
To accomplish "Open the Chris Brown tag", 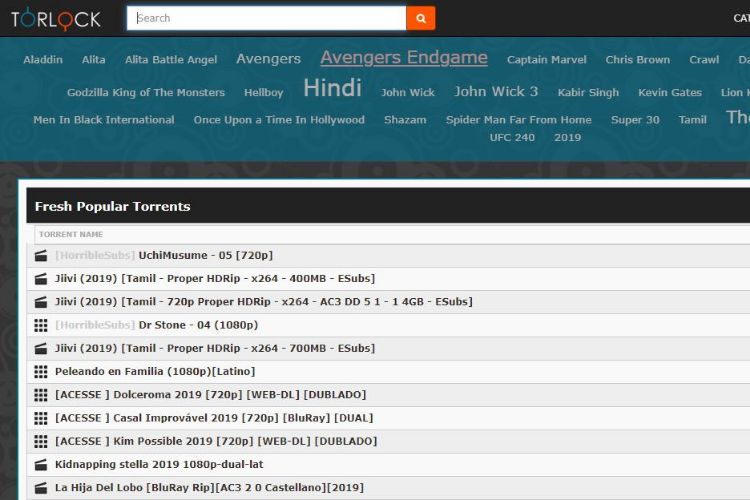I will point(638,60).
